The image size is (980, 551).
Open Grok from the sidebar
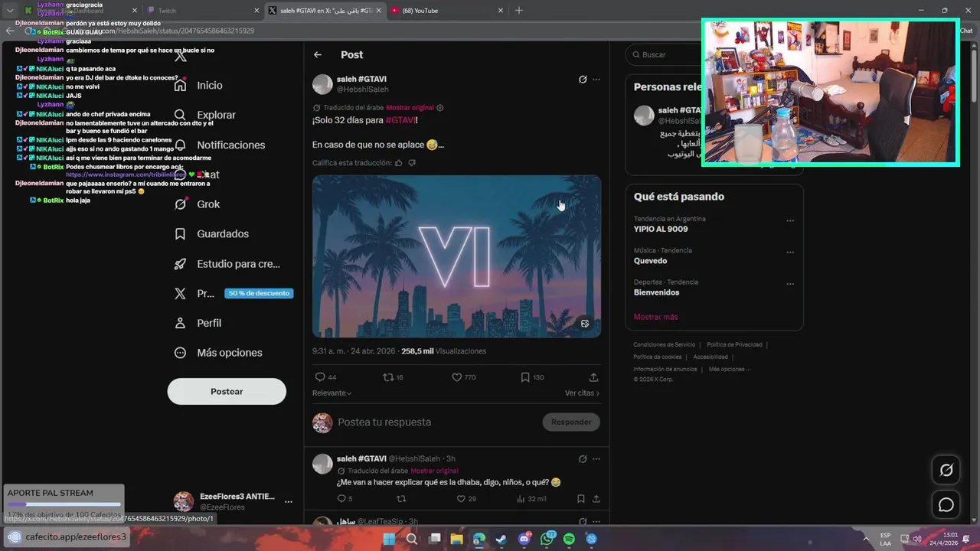[x=197, y=204]
